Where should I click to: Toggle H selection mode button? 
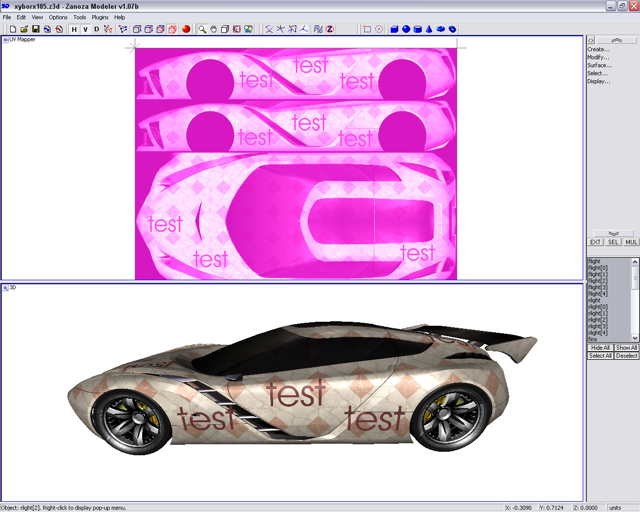click(x=73, y=29)
